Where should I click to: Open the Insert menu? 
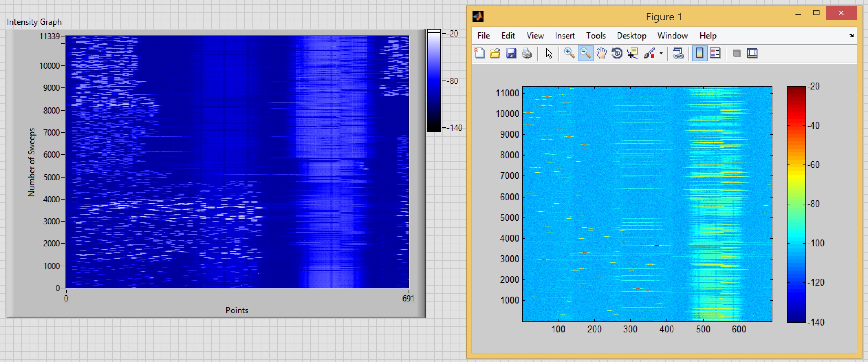pos(565,36)
